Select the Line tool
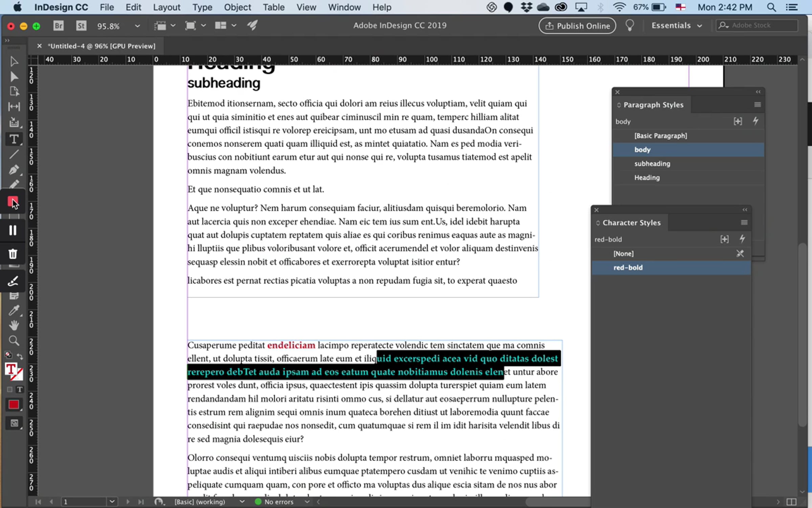Screen dimensions: 812x508 (x=14, y=154)
